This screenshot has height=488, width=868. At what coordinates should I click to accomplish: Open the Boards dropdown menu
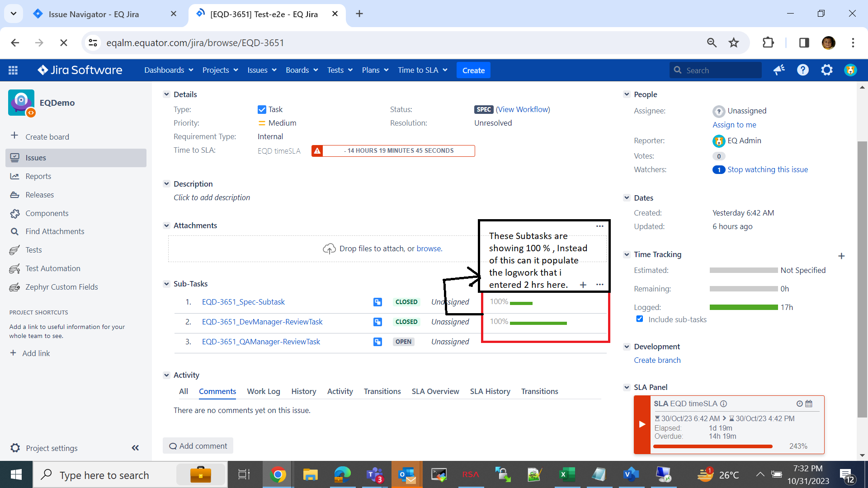[x=302, y=70]
